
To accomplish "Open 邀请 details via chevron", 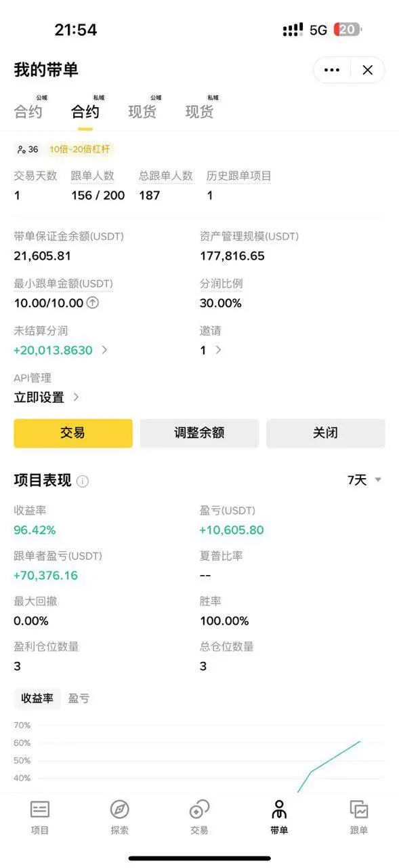I will click(218, 350).
